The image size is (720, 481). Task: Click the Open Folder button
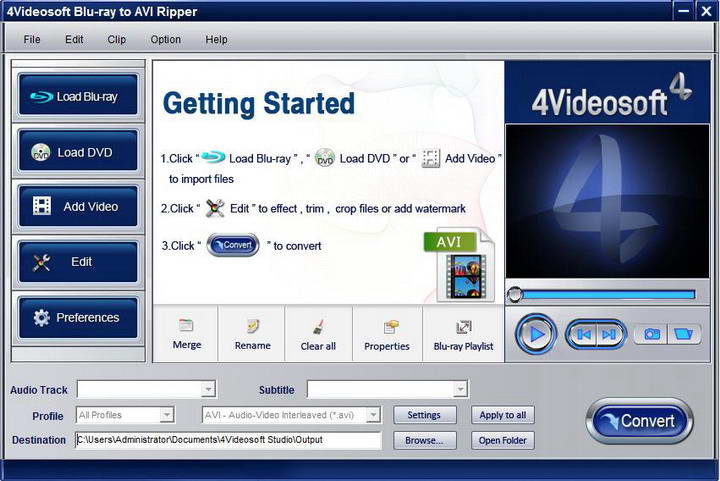click(x=502, y=440)
